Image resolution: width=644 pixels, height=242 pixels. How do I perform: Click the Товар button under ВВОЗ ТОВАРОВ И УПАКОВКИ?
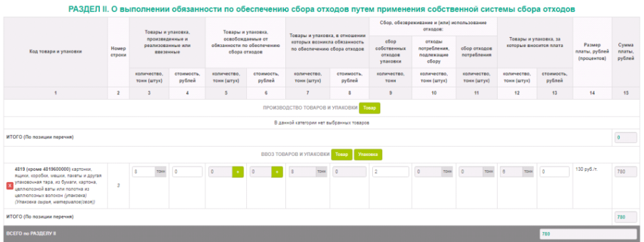click(x=342, y=155)
